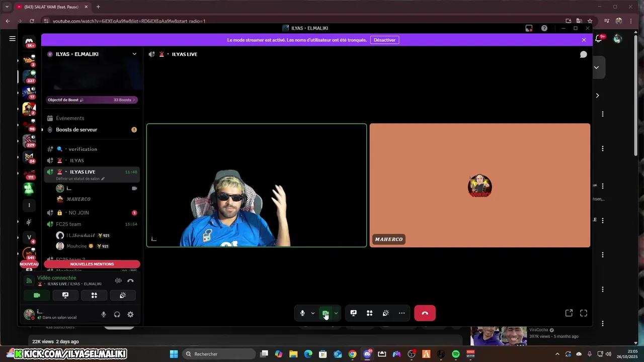
Task: Click the NOUVELLES MENTIONS banner
Action: (x=92, y=264)
